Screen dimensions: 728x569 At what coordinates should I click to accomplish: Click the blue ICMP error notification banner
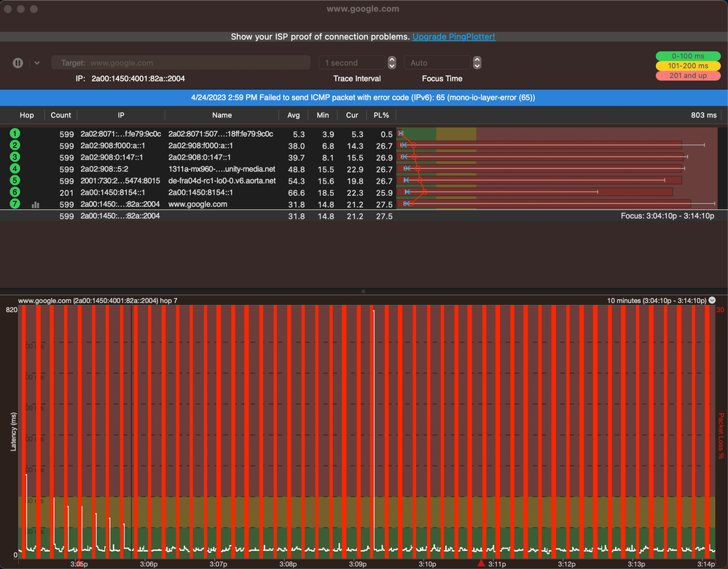pos(364,98)
